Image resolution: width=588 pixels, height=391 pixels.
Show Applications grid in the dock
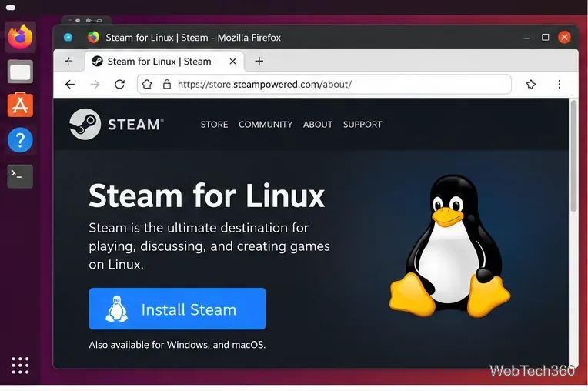point(20,366)
